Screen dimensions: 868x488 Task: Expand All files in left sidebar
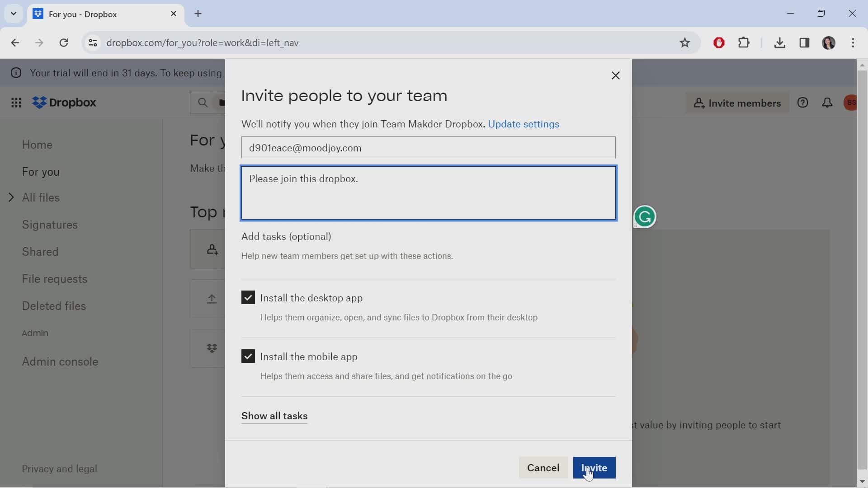pos(11,197)
